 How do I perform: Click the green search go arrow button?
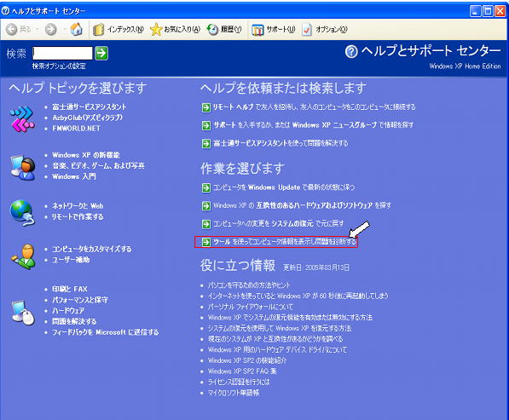(x=101, y=53)
